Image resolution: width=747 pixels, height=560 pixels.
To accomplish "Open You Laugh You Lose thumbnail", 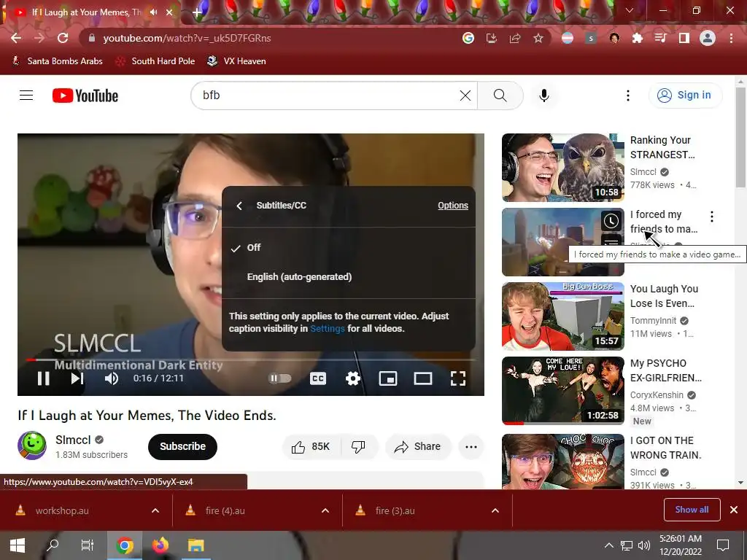I will [x=562, y=316].
